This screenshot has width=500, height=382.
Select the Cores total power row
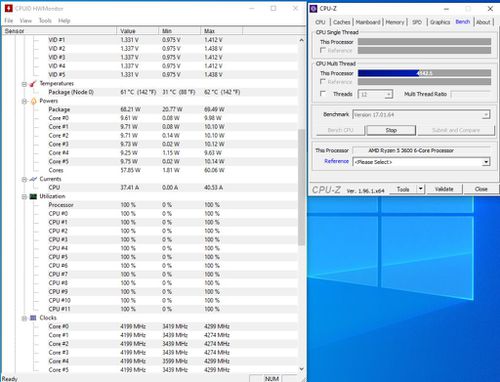pyautogui.click(x=150, y=170)
